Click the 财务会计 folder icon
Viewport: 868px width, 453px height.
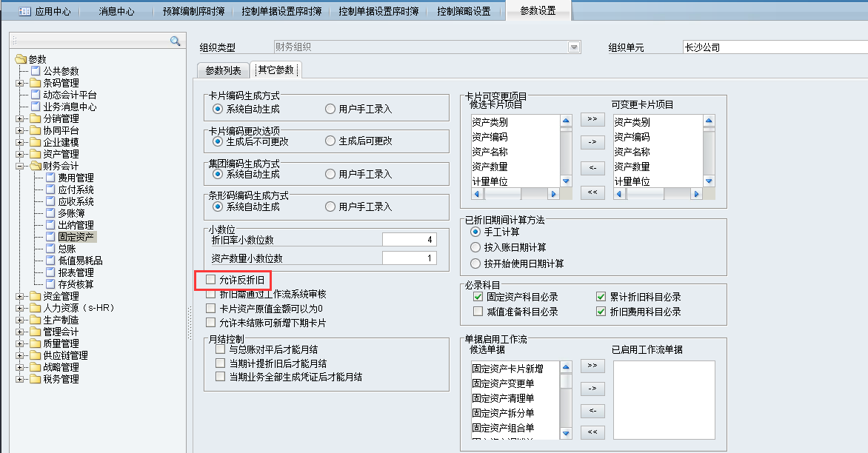click(36, 166)
